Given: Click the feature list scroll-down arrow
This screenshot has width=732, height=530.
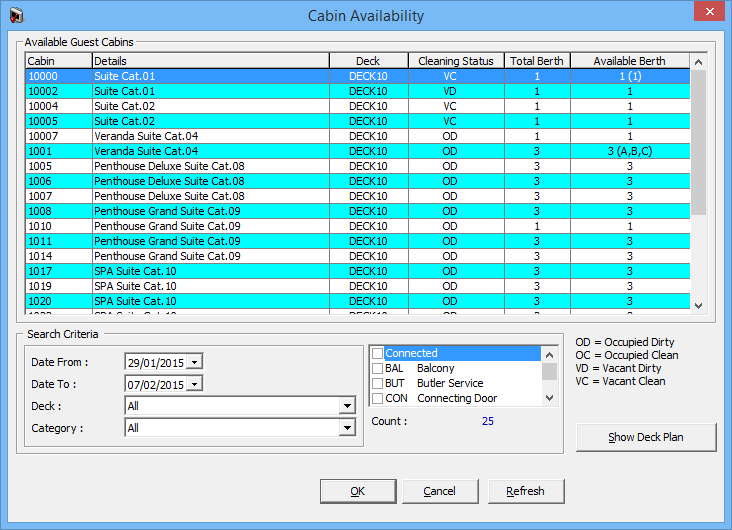Looking at the screenshot, I should click(549, 398).
